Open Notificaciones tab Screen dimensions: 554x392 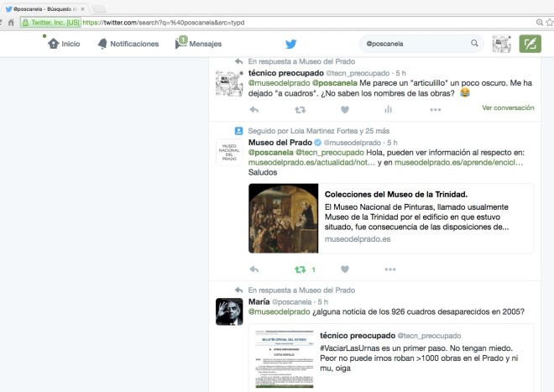128,44
